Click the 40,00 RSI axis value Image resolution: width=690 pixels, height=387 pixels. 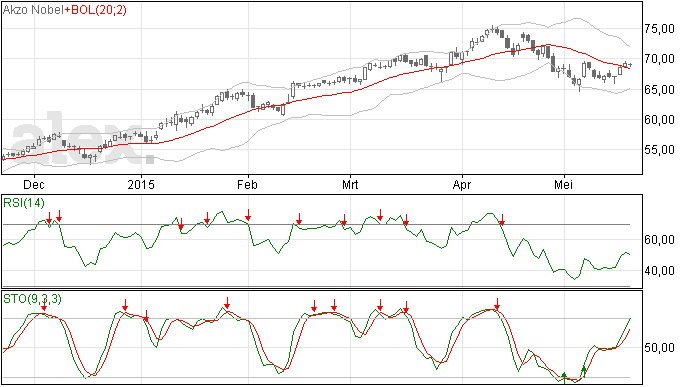[659, 271]
